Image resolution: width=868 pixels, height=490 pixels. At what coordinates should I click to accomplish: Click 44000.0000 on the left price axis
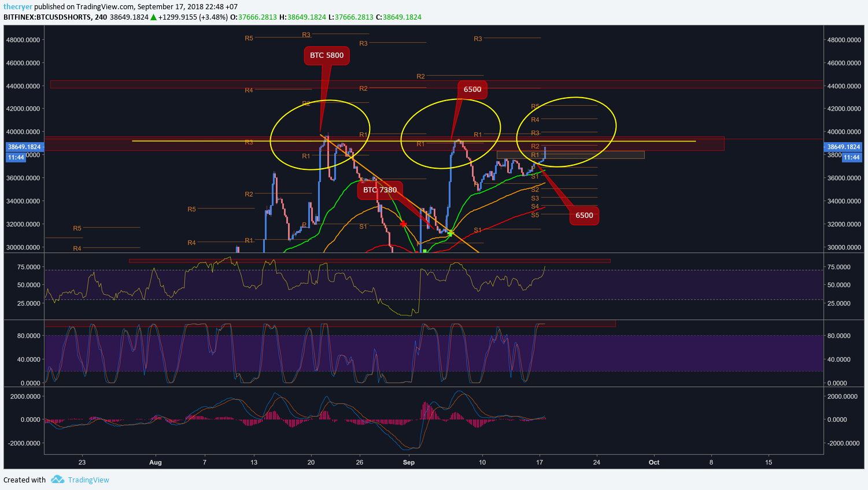23,86
